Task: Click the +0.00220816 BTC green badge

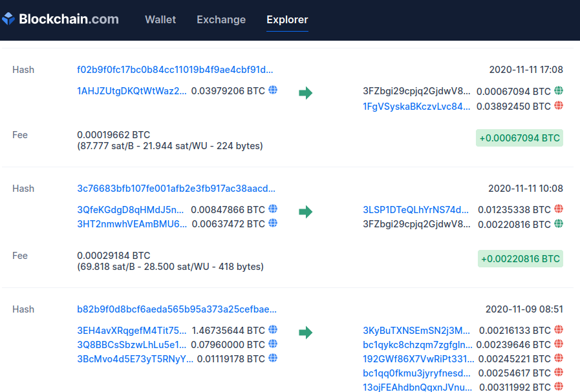Action: [520, 259]
